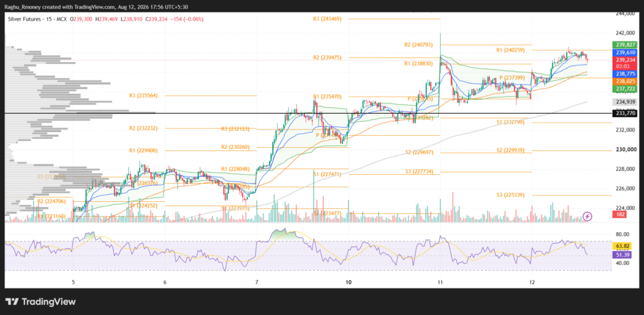Select the R1 (235470) pivot label

tap(327, 97)
